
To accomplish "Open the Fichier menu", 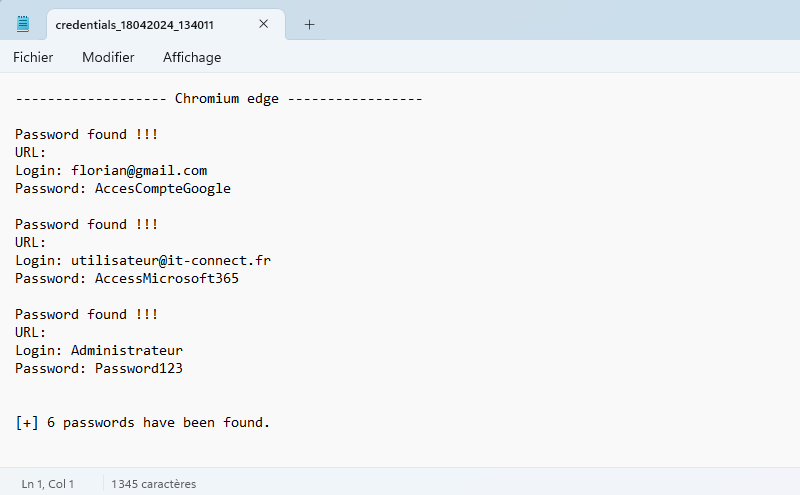I will coord(33,57).
